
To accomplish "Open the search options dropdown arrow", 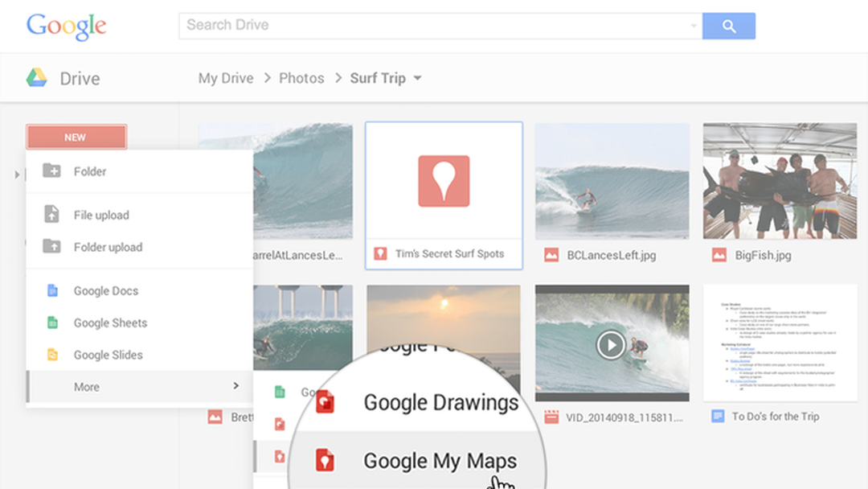I will coord(694,25).
